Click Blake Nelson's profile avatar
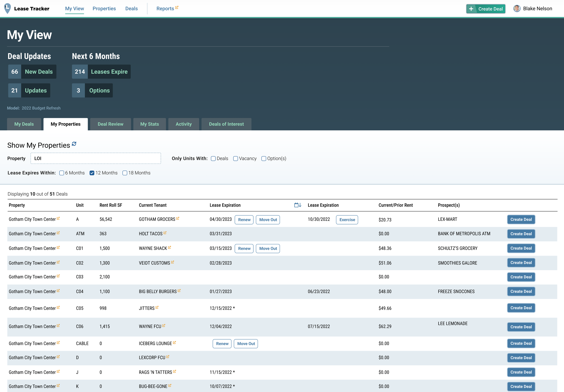This screenshot has height=392, width=564. (x=517, y=9)
